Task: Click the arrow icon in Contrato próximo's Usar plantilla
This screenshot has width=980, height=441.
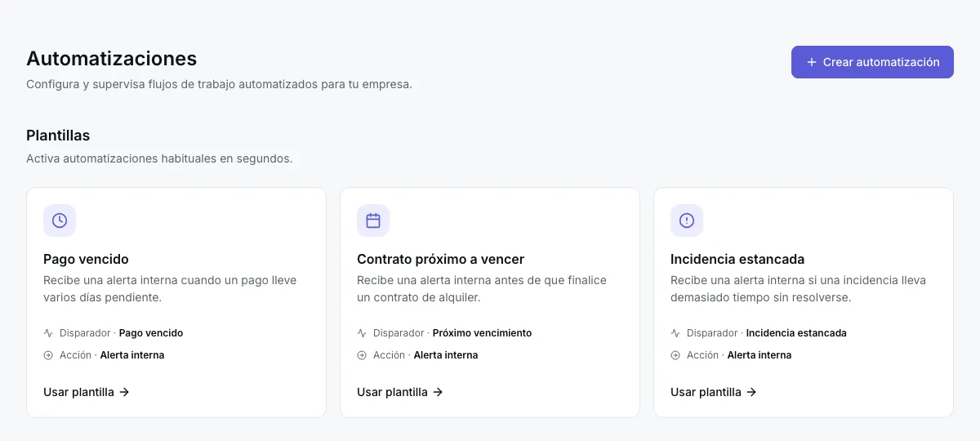Action: [x=438, y=392]
